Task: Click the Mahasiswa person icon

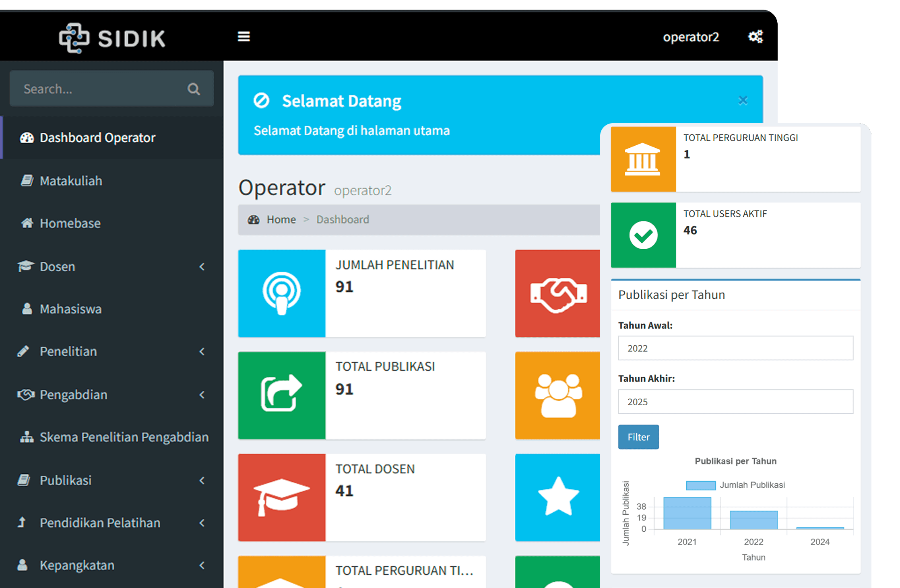Action: click(x=27, y=309)
